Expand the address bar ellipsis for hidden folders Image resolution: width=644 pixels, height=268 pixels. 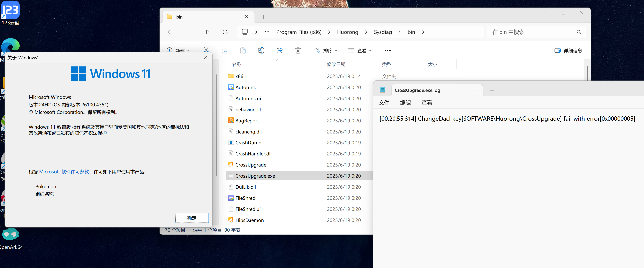(x=267, y=32)
